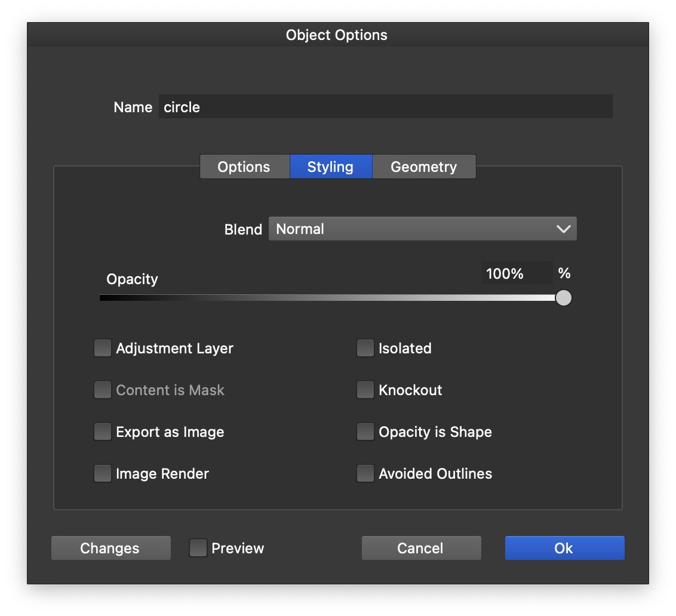676x616 pixels.
Task: Confirm with the Ok button
Action: 564,548
